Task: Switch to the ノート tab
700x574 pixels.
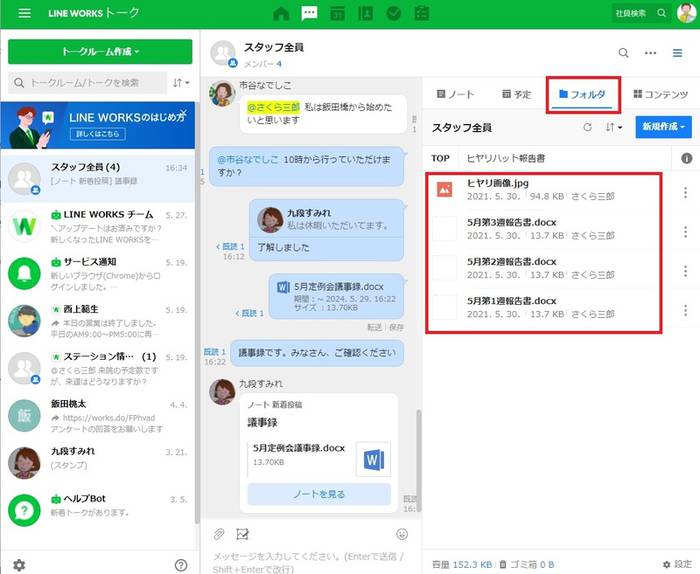Action: (x=455, y=94)
